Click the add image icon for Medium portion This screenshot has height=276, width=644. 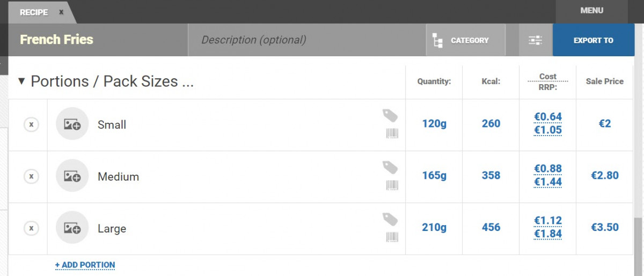(x=72, y=176)
